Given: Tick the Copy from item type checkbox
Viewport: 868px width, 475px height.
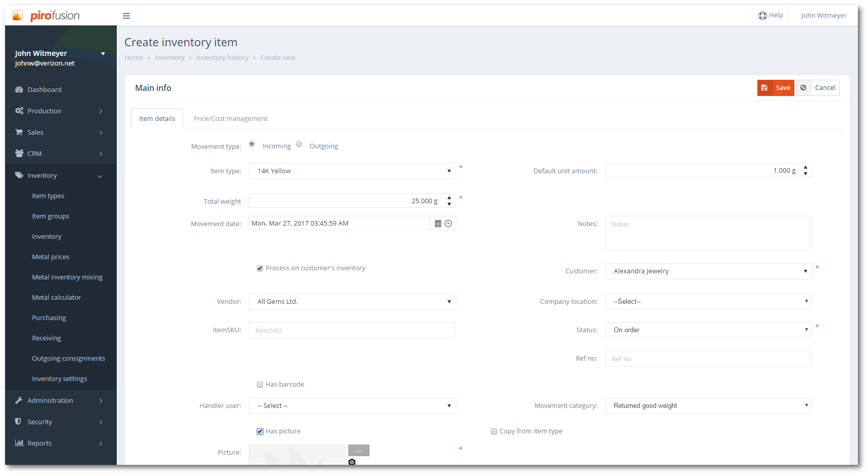Looking at the screenshot, I should coord(494,431).
